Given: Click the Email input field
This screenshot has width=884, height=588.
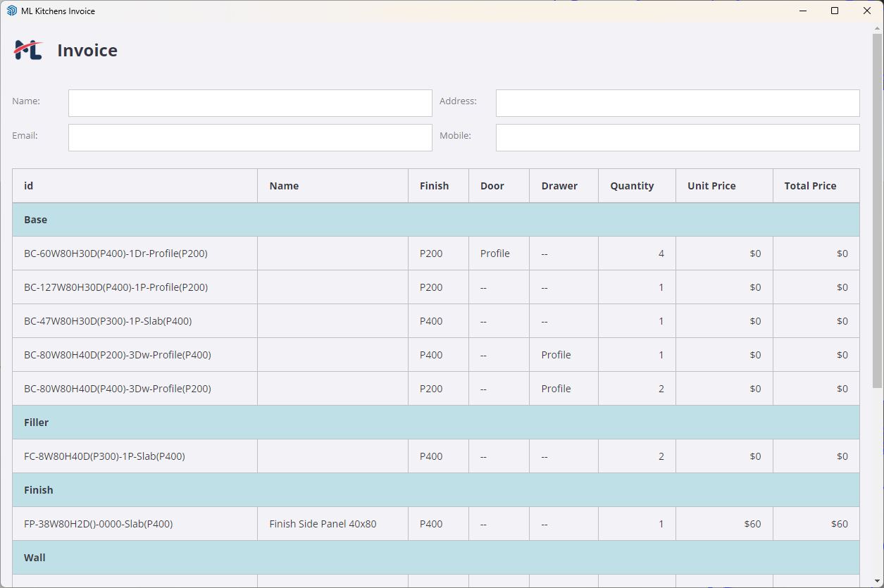Looking at the screenshot, I should [x=249, y=137].
